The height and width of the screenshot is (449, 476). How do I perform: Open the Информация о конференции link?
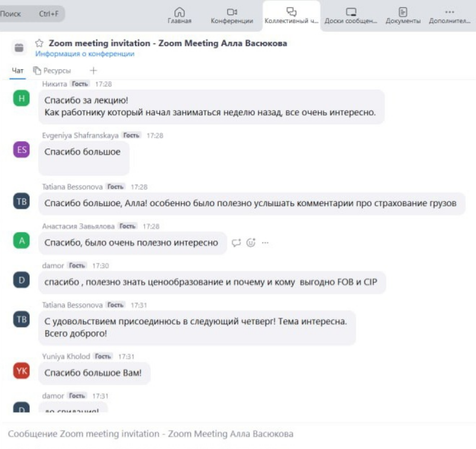(85, 54)
